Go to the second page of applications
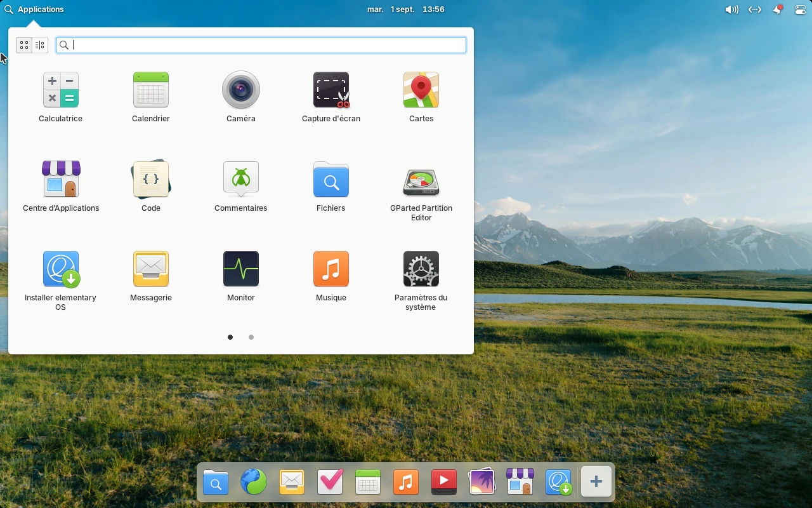This screenshot has width=812, height=508. (251, 337)
